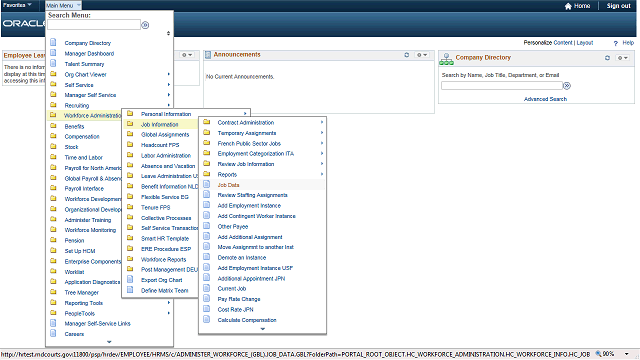Click the Help question mark icon

tap(616, 43)
